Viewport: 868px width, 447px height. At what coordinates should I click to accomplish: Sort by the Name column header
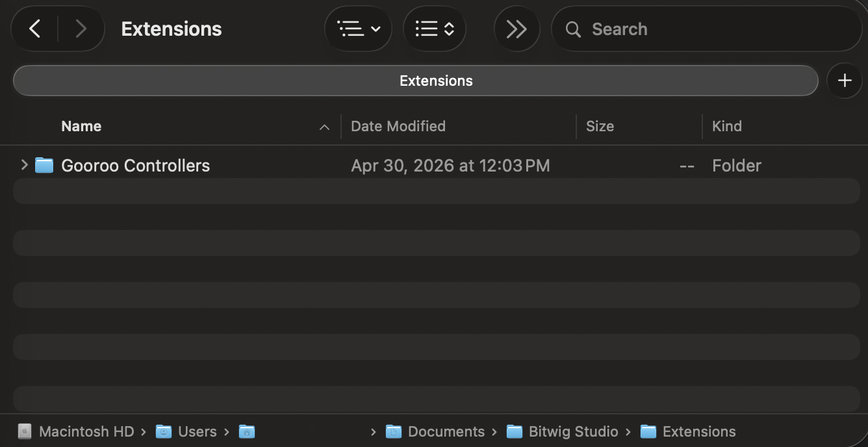point(81,126)
